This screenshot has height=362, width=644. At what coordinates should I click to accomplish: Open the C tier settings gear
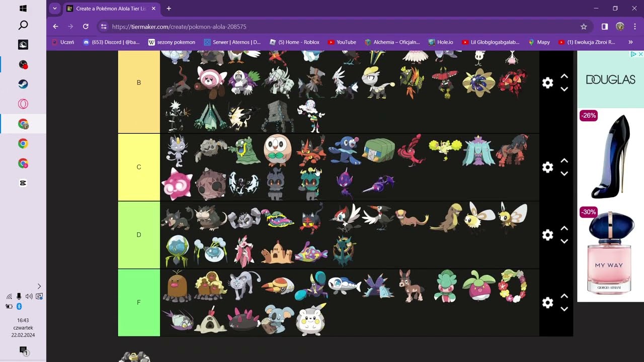click(547, 167)
